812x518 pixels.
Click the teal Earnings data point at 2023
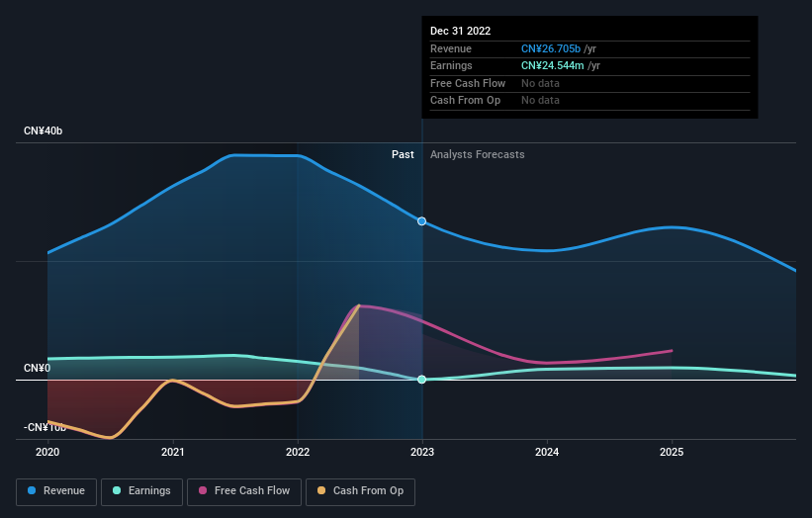click(422, 380)
